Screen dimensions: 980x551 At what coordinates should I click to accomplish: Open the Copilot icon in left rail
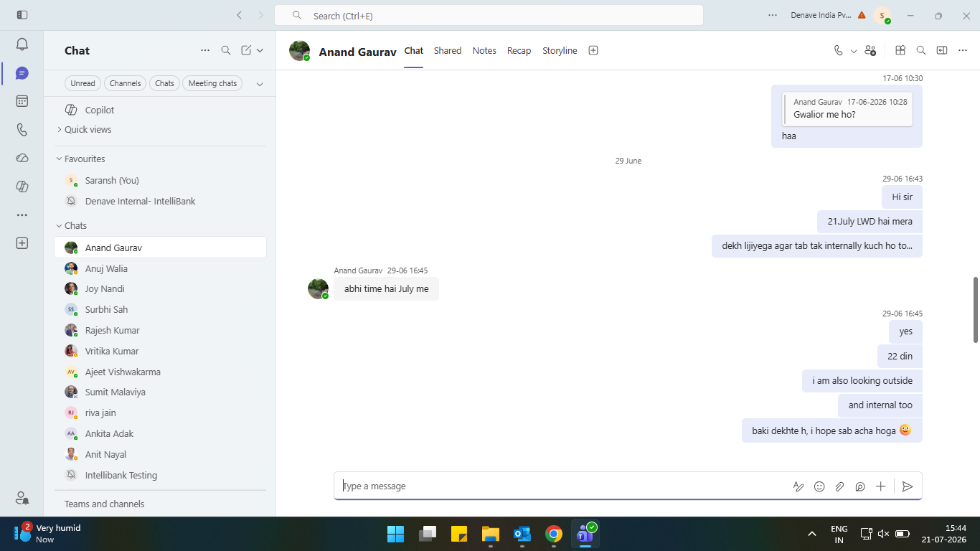pyautogui.click(x=22, y=187)
